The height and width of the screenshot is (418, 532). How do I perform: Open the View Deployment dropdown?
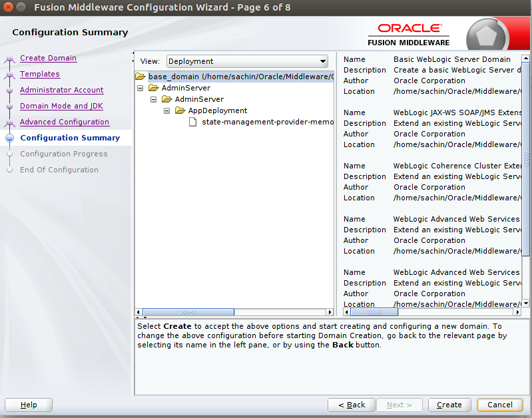pos(247,61)
